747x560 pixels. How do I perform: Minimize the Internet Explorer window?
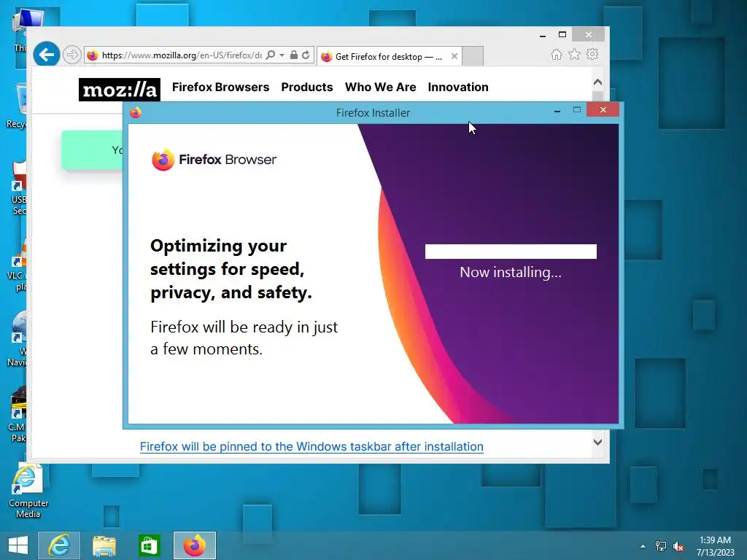[543, 35]
